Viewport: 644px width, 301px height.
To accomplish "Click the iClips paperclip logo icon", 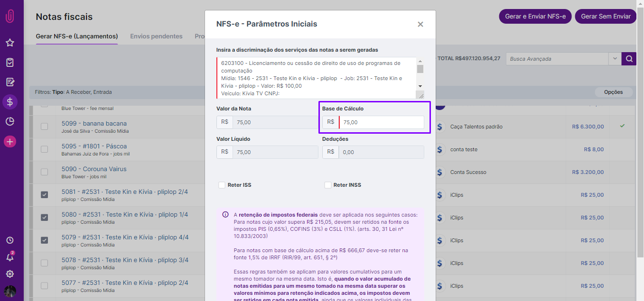I will 9,16.
